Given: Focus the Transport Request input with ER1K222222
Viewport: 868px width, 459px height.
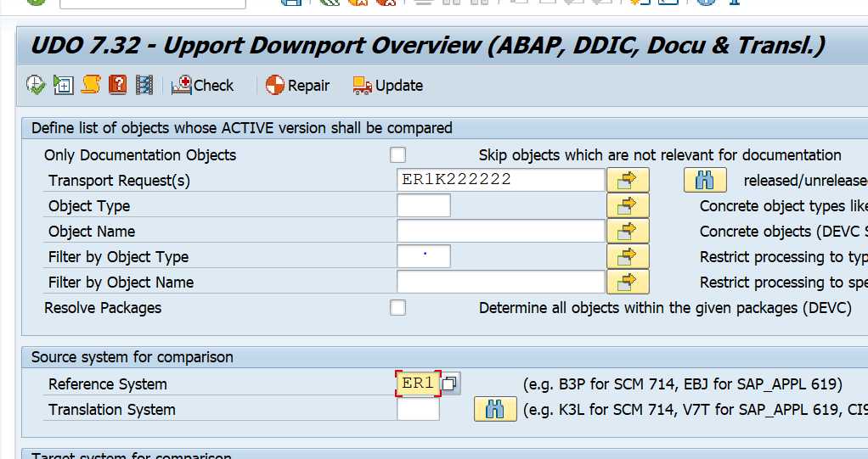Looking at the screenshot, I should (500, 181).
